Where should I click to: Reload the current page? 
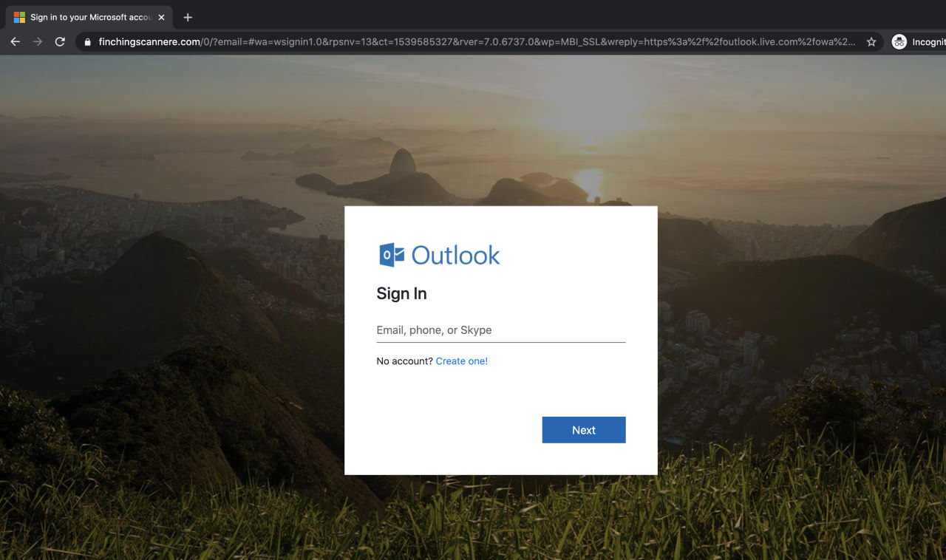(x=60, y=42)
